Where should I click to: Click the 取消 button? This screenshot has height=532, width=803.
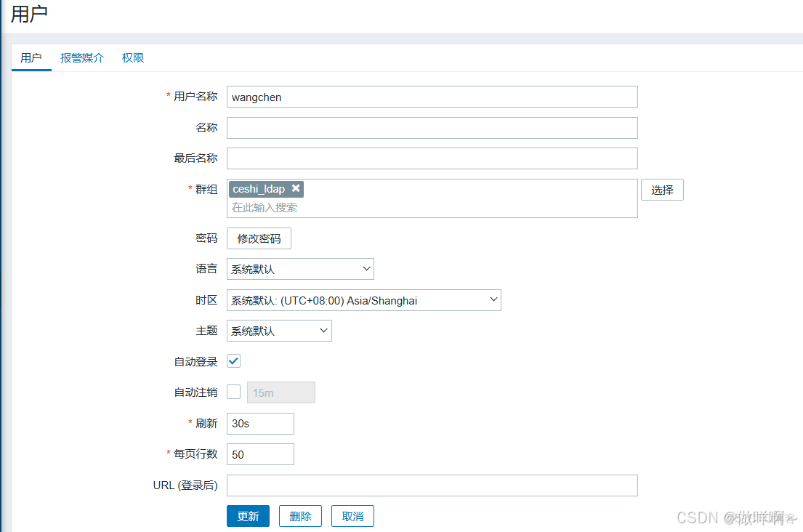click(x=352, y=515)
